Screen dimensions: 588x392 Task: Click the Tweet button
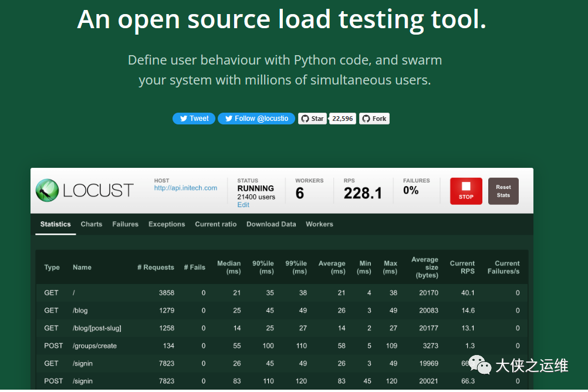coord(194,119)
